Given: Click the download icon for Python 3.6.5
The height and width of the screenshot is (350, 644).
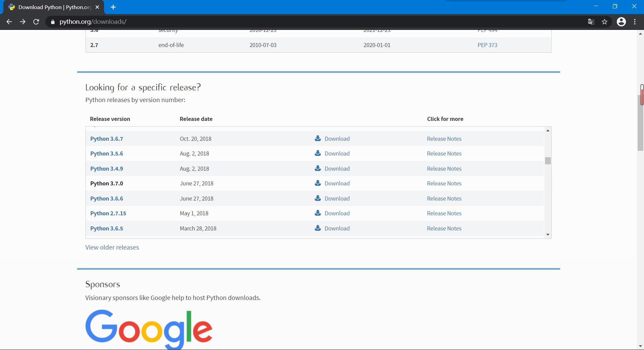Looking at the screenshot, I should [318, 228].
